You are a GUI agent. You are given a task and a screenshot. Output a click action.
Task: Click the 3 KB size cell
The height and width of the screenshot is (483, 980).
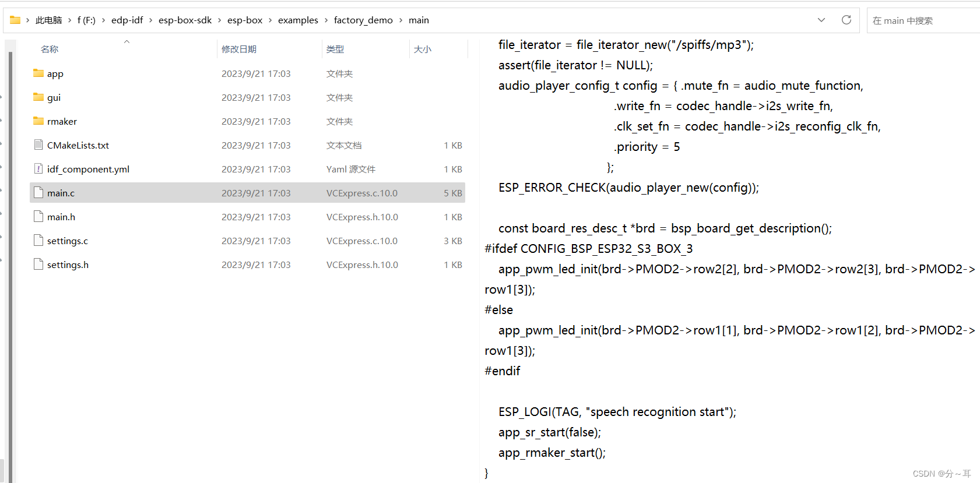(x=453, y=241)
